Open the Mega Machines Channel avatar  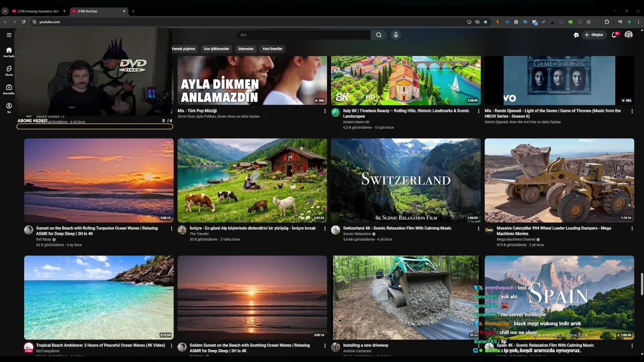tap(489, 230)
